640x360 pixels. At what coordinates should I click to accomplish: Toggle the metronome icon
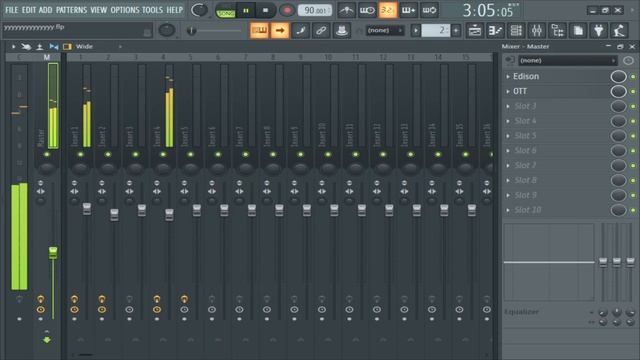346,10
